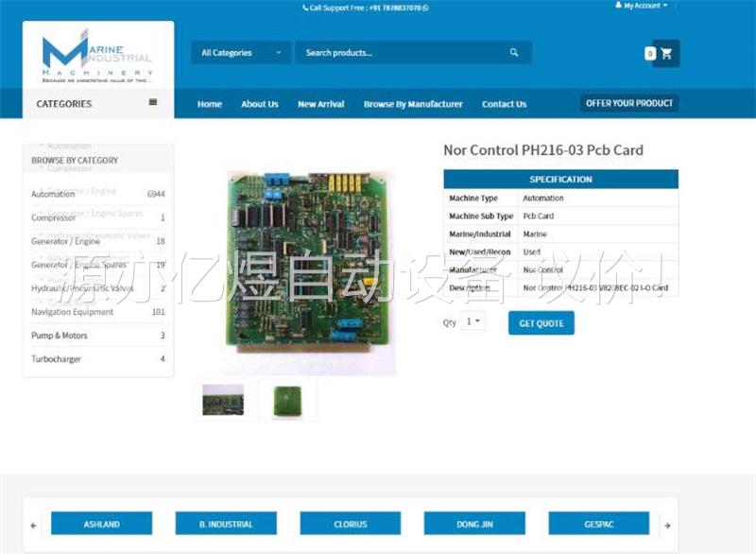
Task: Click the Machine Sub Type value Pcb Card
Action: click(x=539, y=216)
